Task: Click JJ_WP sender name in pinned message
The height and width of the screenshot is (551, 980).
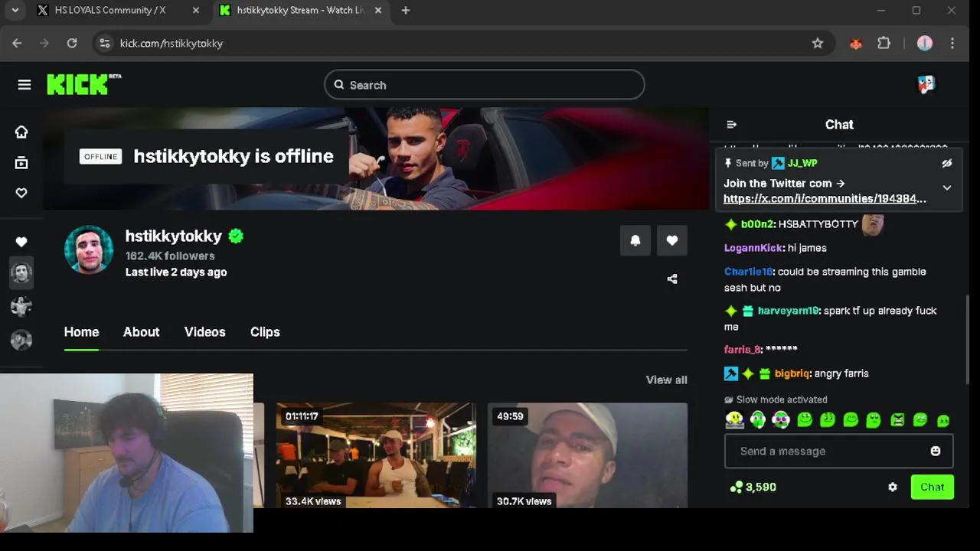Action: click(802, 163)
